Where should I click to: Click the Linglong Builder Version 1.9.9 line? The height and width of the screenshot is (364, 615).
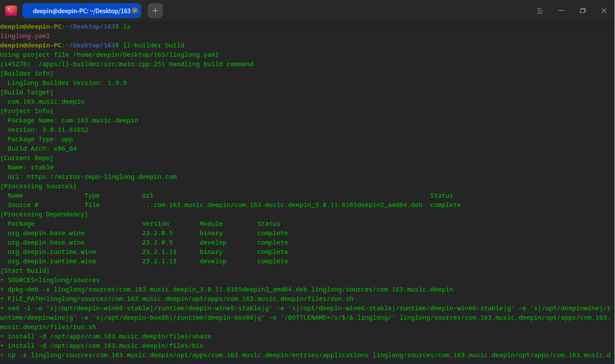coord(67,83)
